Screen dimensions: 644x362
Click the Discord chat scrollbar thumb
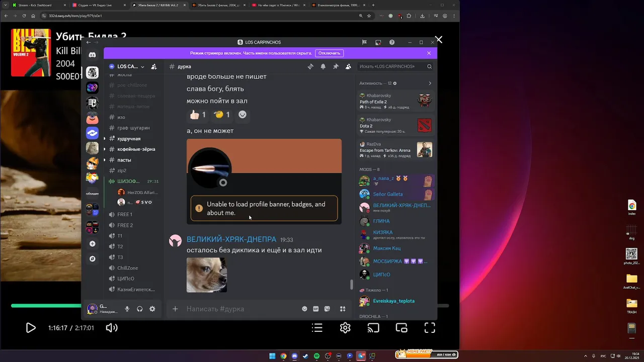[x=352, y=285]
